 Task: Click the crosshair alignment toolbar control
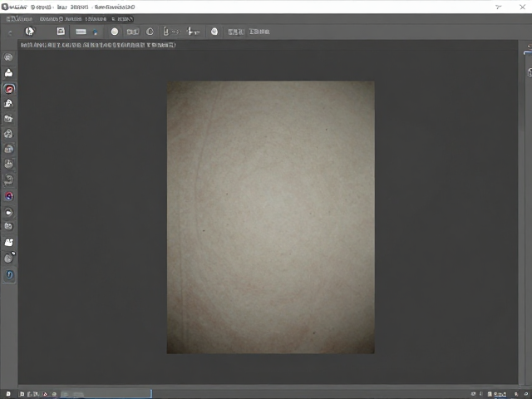click(193, 32)
